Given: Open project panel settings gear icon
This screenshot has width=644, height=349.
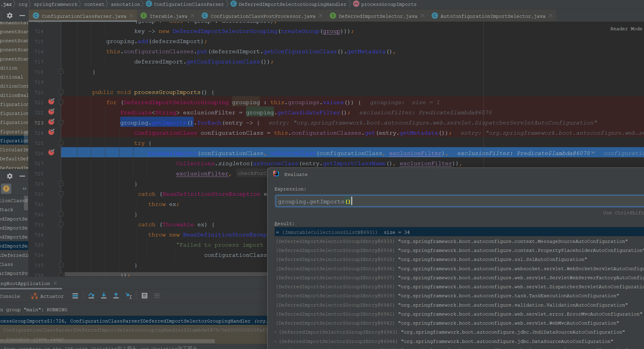Looking at the screenshot, I should [10, 15].
